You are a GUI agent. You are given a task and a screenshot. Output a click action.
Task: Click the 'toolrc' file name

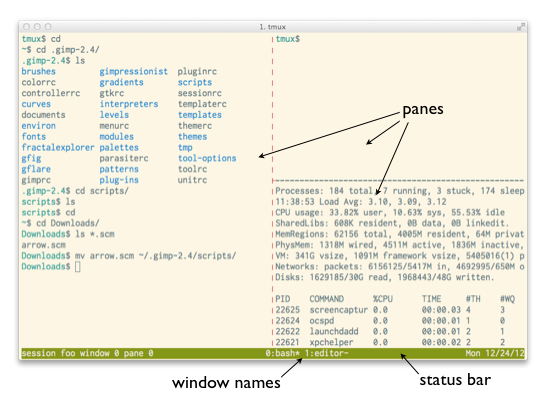tap(192, 169)
